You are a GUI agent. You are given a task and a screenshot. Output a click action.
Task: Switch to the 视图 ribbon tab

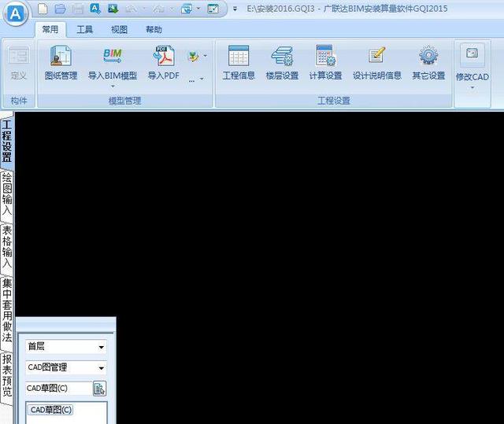(x=119, y=30)
